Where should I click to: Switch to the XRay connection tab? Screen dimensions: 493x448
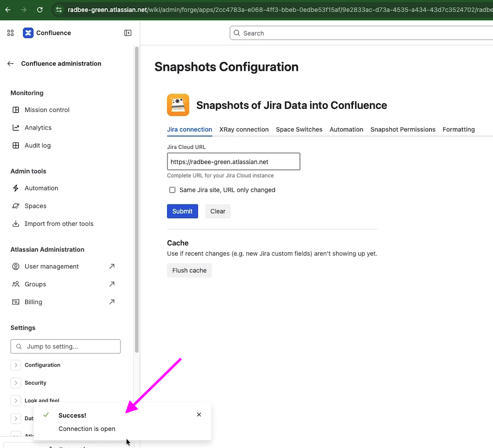click(x=244, y=130)
